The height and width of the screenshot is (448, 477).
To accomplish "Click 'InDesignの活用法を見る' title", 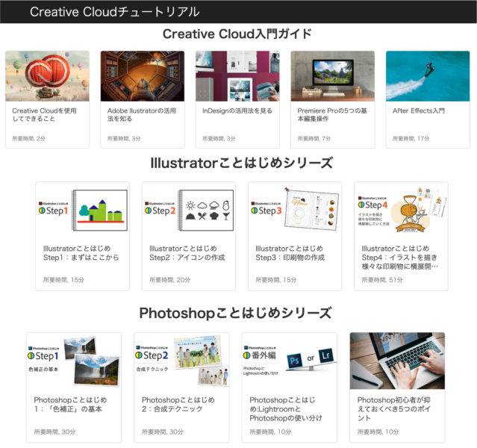I will click(237, 111).
